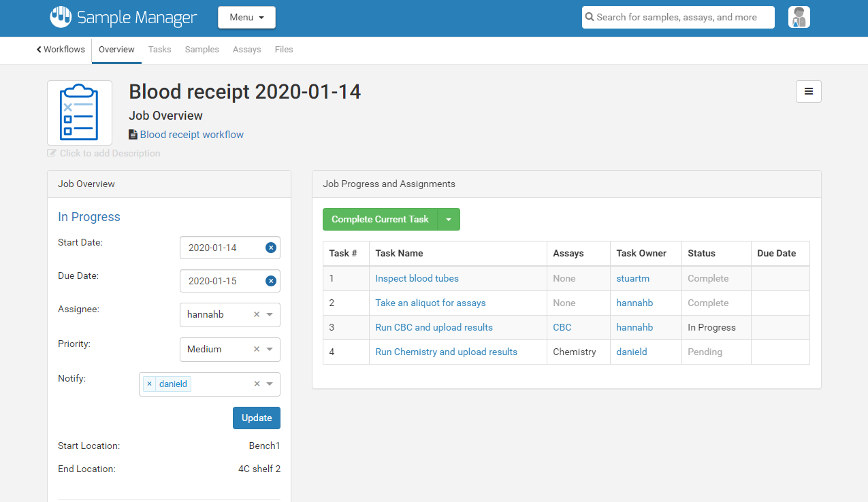Image resolution: width=868 pixels, height=502 pixels.
Task: Remove hannahb assignee with the x icon
Action: click(x=256, y=314)
